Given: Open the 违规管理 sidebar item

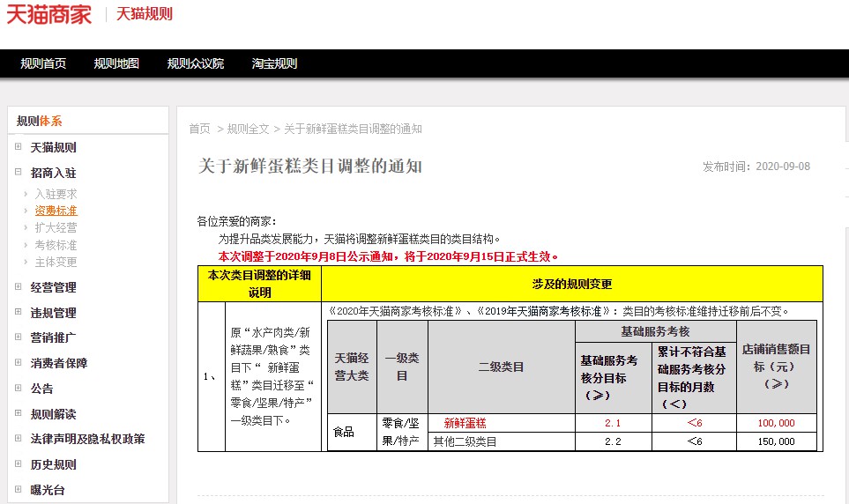Looking at the screenshot, I should click(53, 313).
